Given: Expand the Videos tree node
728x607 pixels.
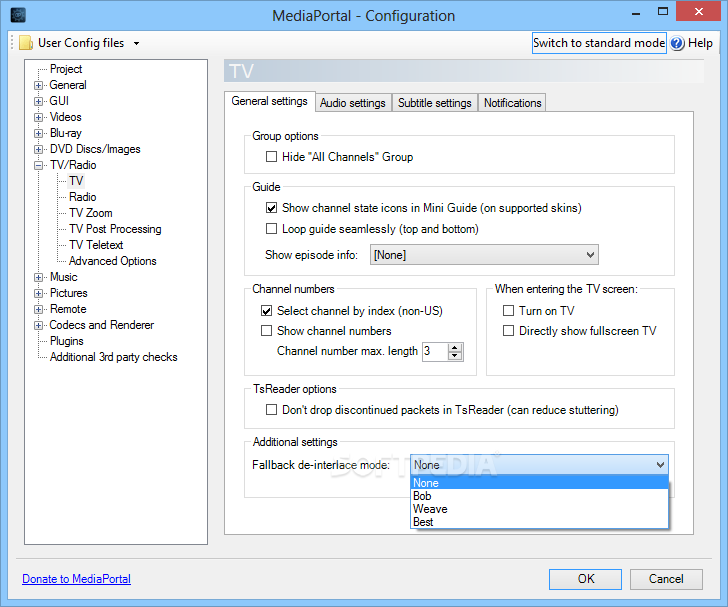Looking at the screenshot, I should coord(39,117).
